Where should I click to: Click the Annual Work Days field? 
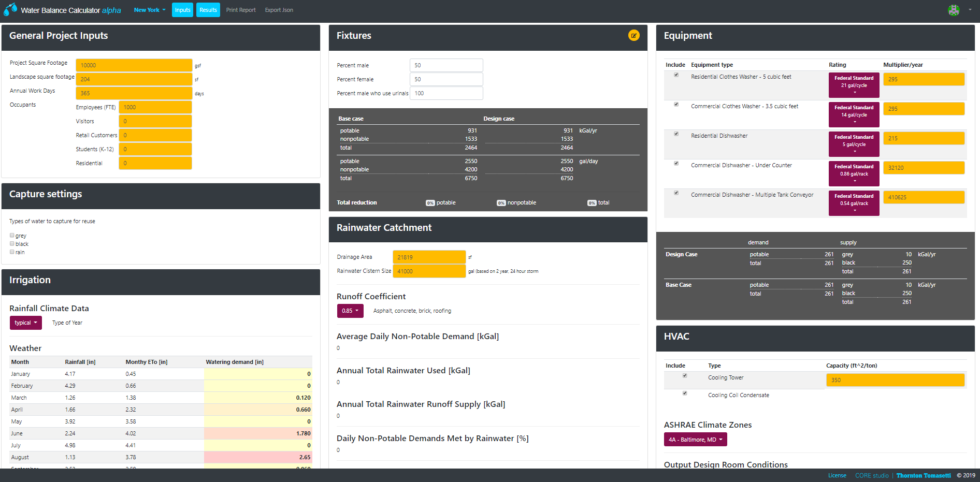pos(134,93)
